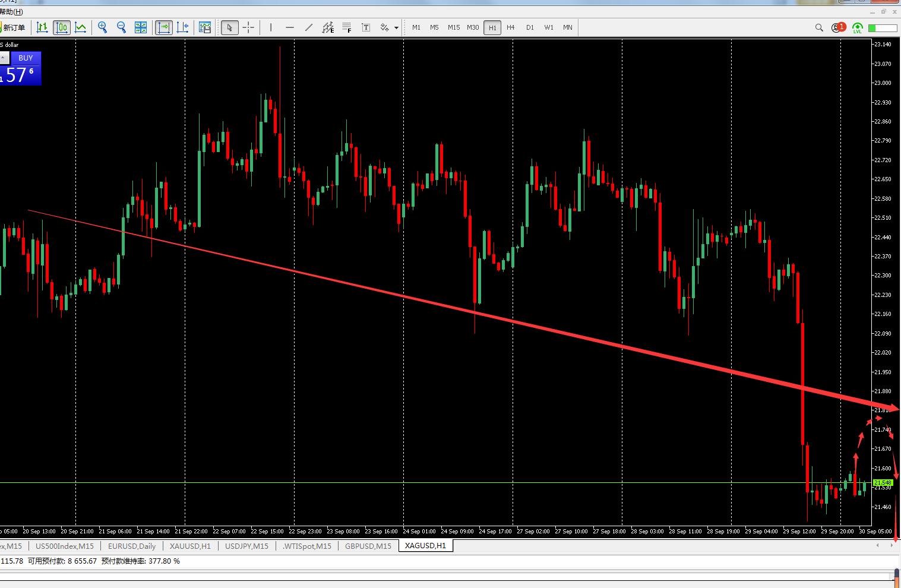901x588 pixels.
Task: Switch to the GBPUSD,M15 chart tab
Action: coord(368,546)
